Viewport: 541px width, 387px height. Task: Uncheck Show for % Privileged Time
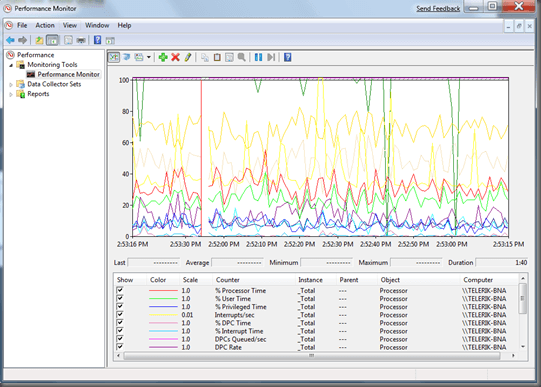120,306
